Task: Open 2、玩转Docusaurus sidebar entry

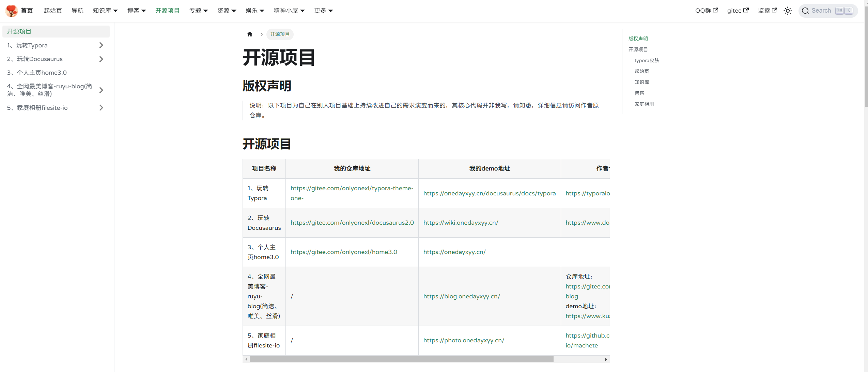Action: [35, 59]
